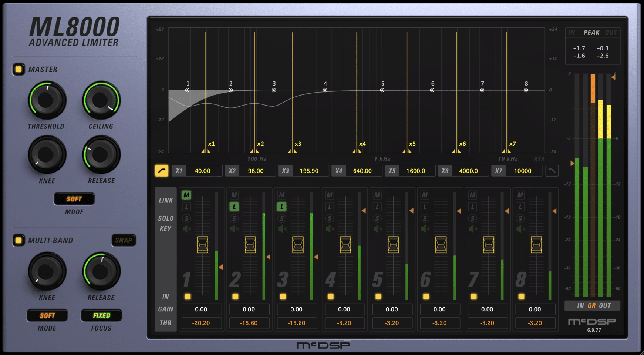Click the SNAP button
644x355 pixels.
[124, 240]
